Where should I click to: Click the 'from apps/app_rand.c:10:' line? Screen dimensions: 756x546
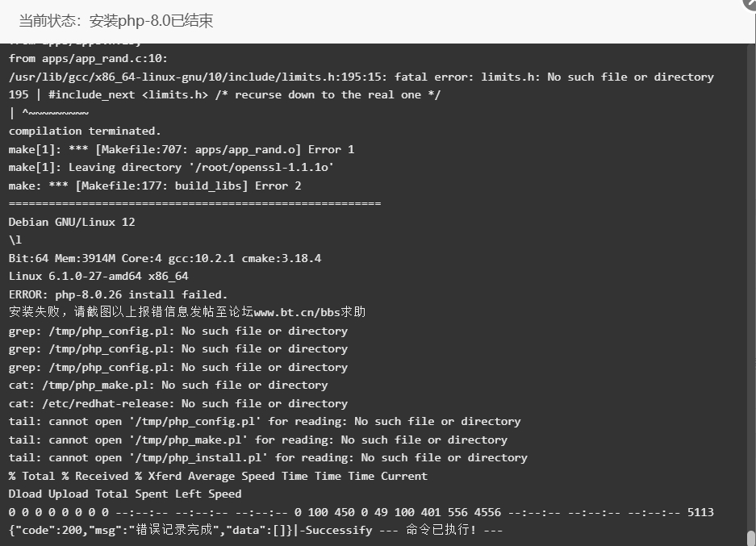(88, 59)
